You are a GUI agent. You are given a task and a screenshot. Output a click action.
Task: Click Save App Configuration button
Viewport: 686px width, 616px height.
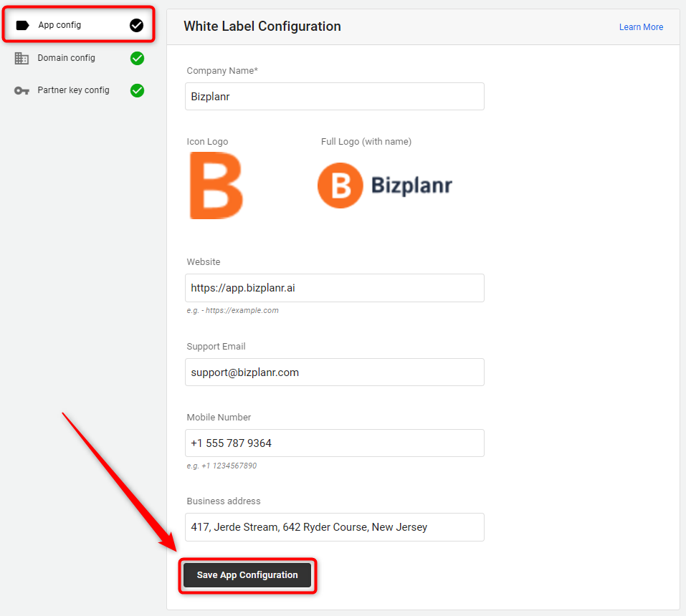[247, 575]
